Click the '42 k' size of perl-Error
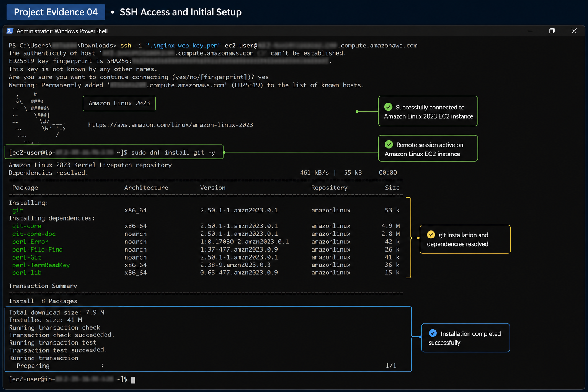 tap(392, 242)
